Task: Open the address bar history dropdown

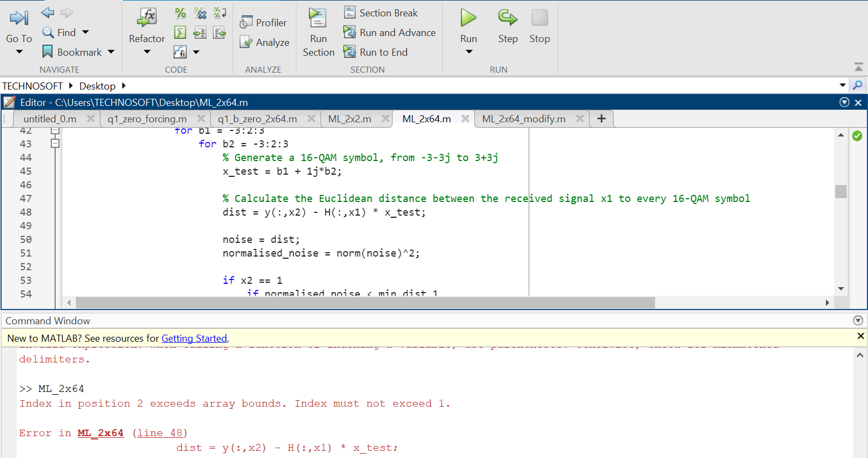Action: click(x=843, y=85)
